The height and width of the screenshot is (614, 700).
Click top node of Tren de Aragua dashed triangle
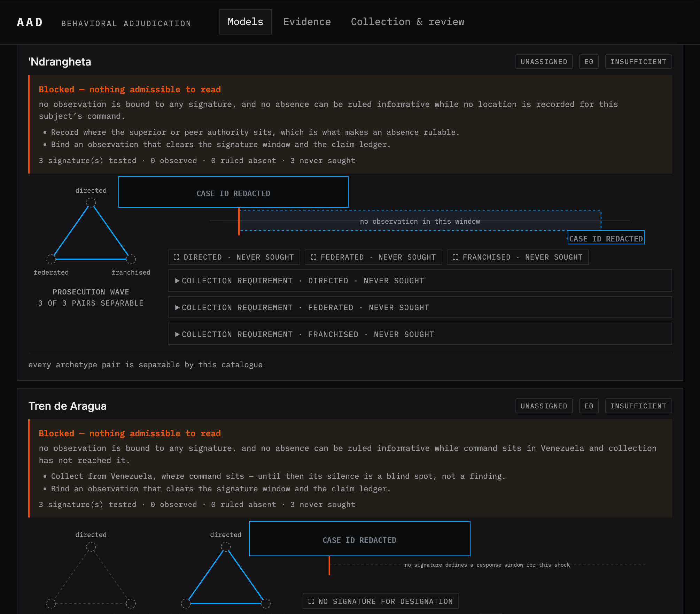91,547
